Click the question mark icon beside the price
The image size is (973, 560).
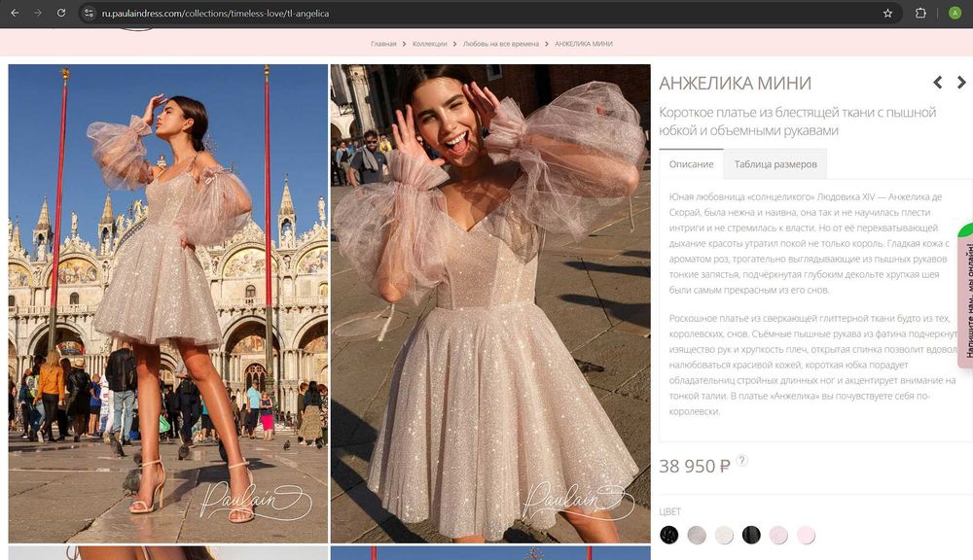point(741,460)
